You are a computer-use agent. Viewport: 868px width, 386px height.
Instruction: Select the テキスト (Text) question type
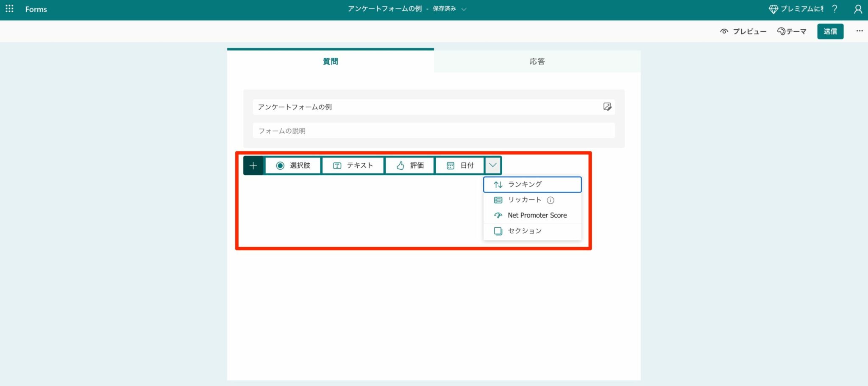click(353, 165)
